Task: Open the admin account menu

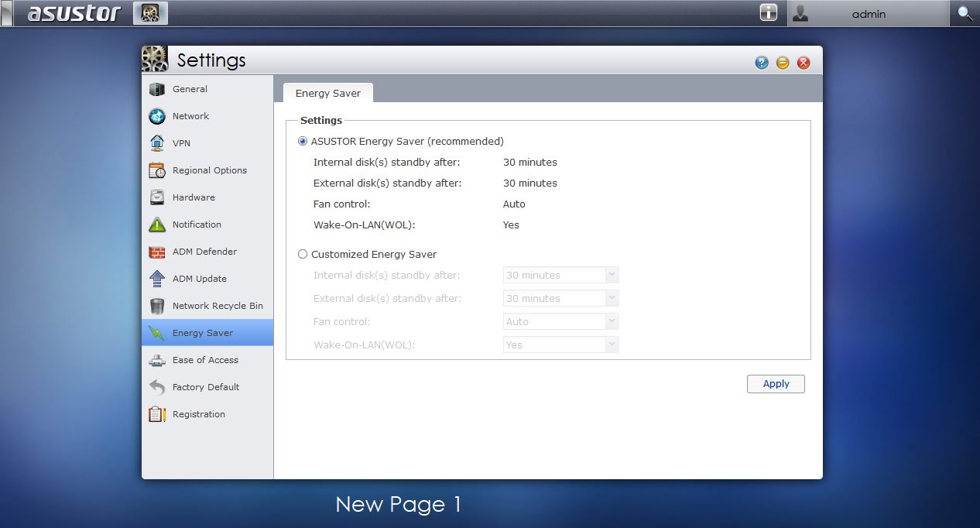Action: (869, 13)
